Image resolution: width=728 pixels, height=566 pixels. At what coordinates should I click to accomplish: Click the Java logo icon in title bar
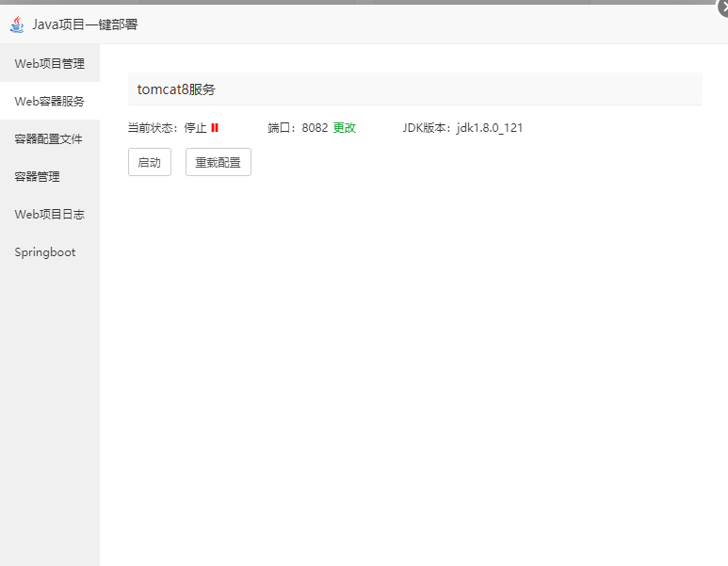click(17, 24)
